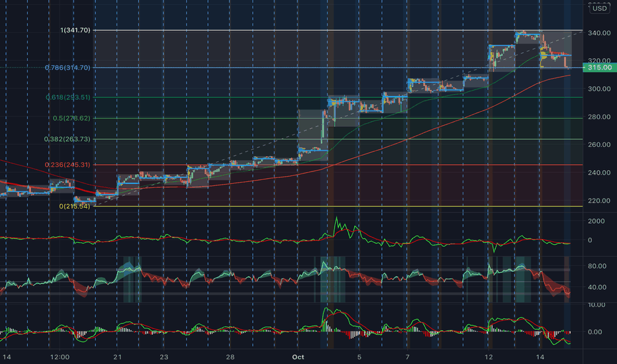
Task: Click the 12 date label on time axis
Action: pos(489,357)
